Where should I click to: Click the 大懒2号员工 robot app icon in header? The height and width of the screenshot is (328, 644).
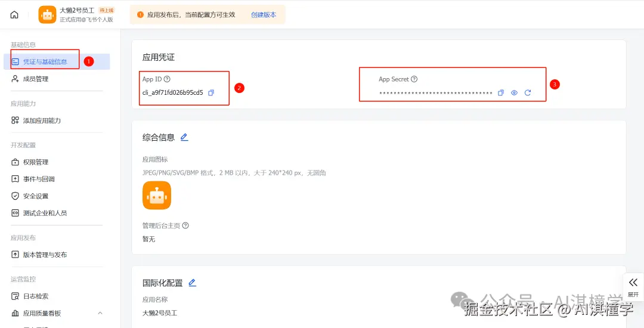(47, 15)
